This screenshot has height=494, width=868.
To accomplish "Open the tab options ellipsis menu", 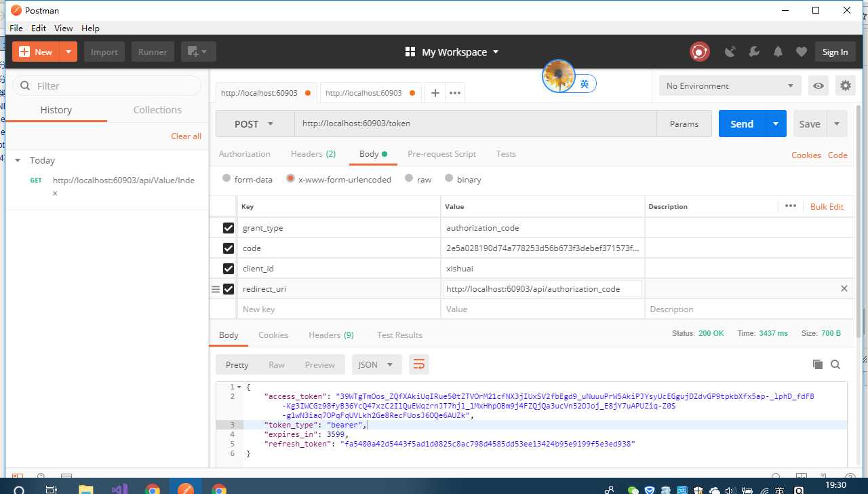I will pyautogui.click(x=455, y=93).
